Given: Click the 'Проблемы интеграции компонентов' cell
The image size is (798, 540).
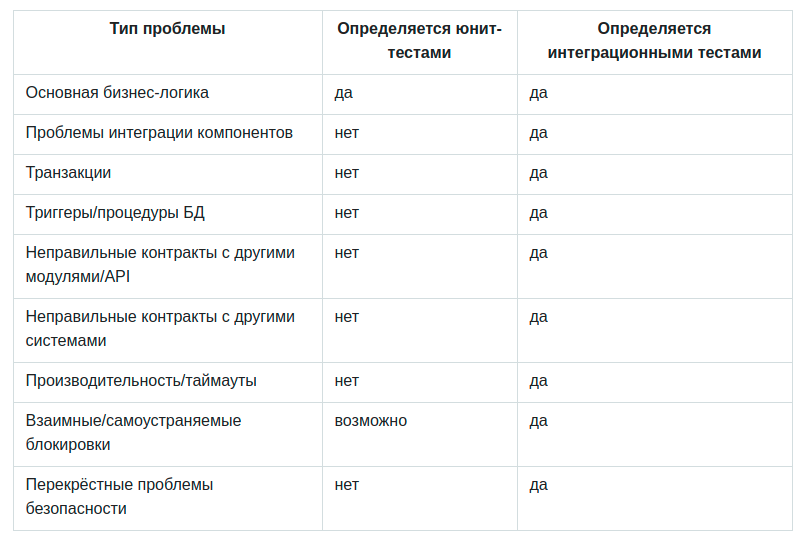Looking at the screenshot, I should [159, 133].
